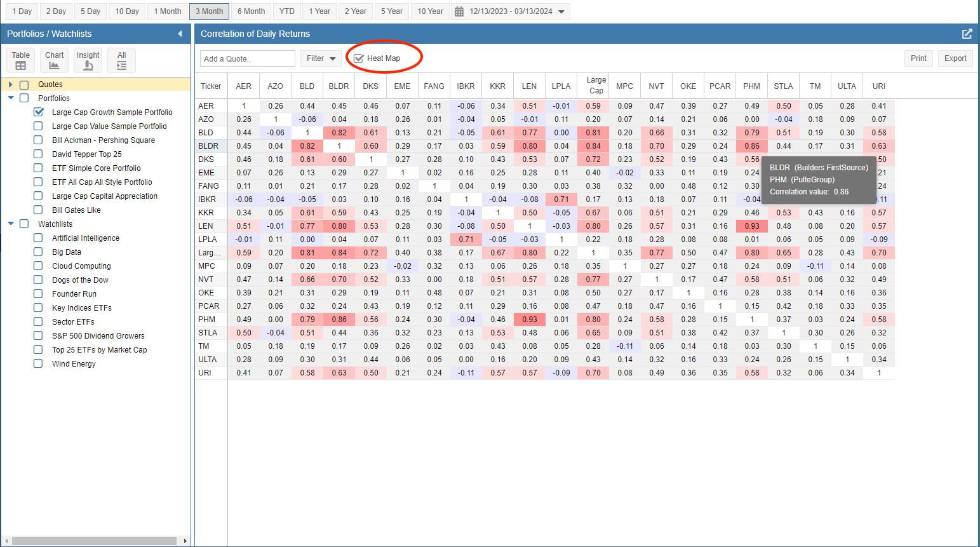
Task: Click the left panel horizontal scrollbar
Action: pyautogui.click(x=94, y=541)
